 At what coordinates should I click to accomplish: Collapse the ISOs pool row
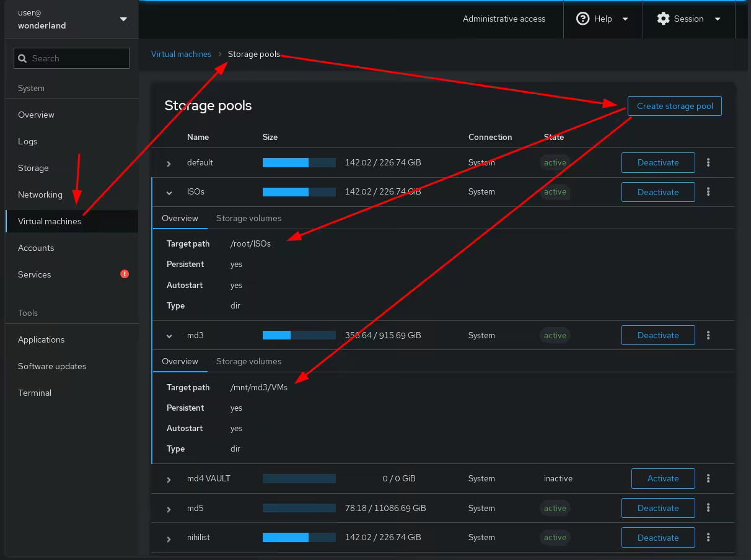coord(169,193)
